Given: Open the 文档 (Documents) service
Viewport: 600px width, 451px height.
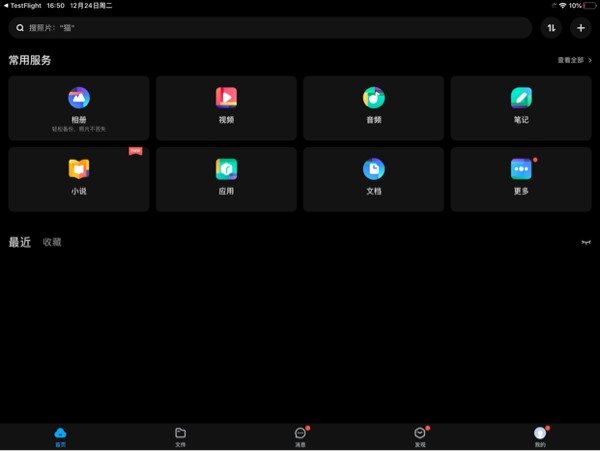Looking at the screenshot, I should coord(373,178).
